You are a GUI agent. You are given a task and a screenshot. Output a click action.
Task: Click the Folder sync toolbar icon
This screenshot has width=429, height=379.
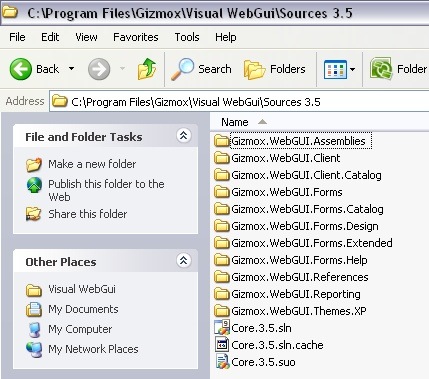[x=381, y=69]
